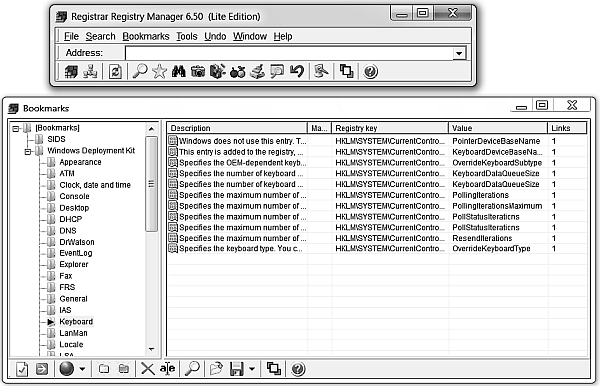
Task: Sort by the Registry key column header
Action: [x=390, y=128]
